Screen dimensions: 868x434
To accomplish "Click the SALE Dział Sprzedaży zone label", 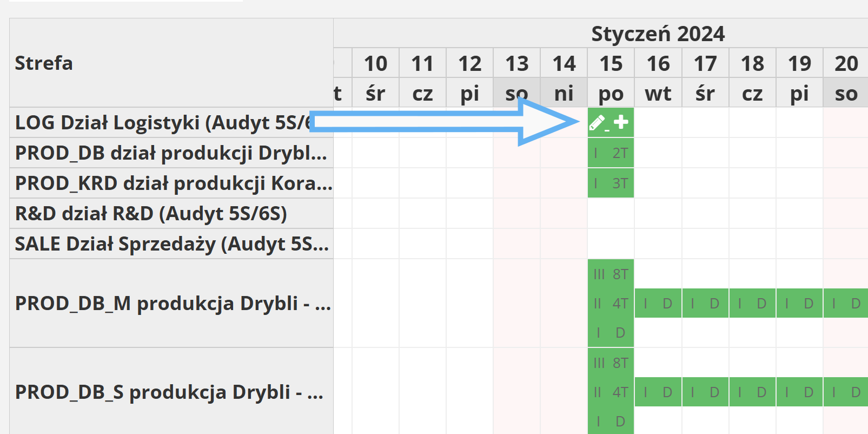I will coord(171,244).
